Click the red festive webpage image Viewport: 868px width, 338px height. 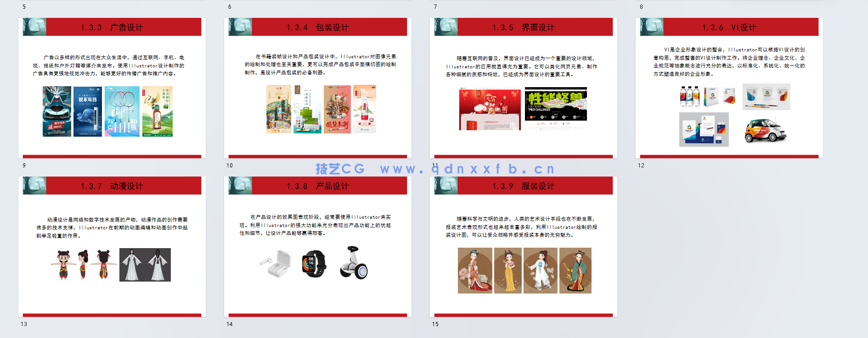490,110
